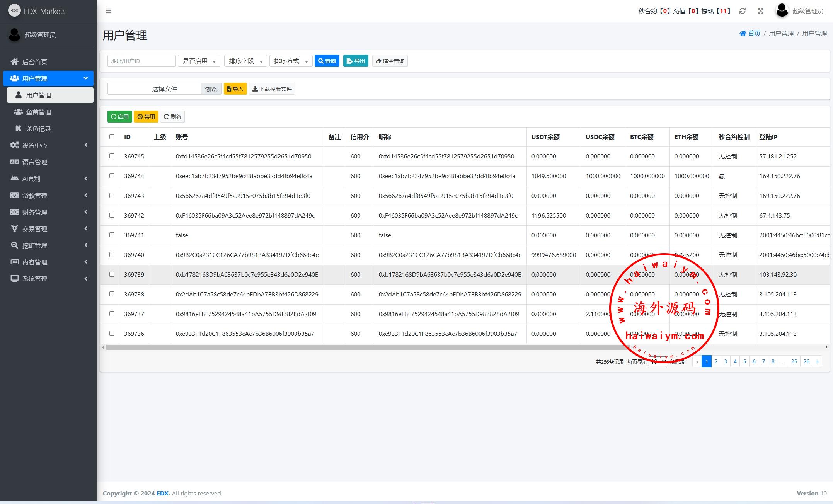Click the blue 查询 search button
Image resolution: width=833 pixels, height=504 pixels.
327,61
